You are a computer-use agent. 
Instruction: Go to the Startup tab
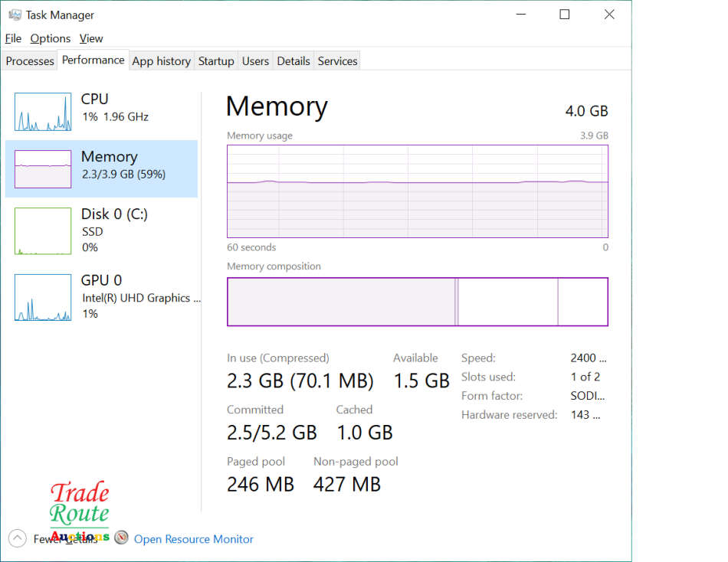click(x=216, y=61)
